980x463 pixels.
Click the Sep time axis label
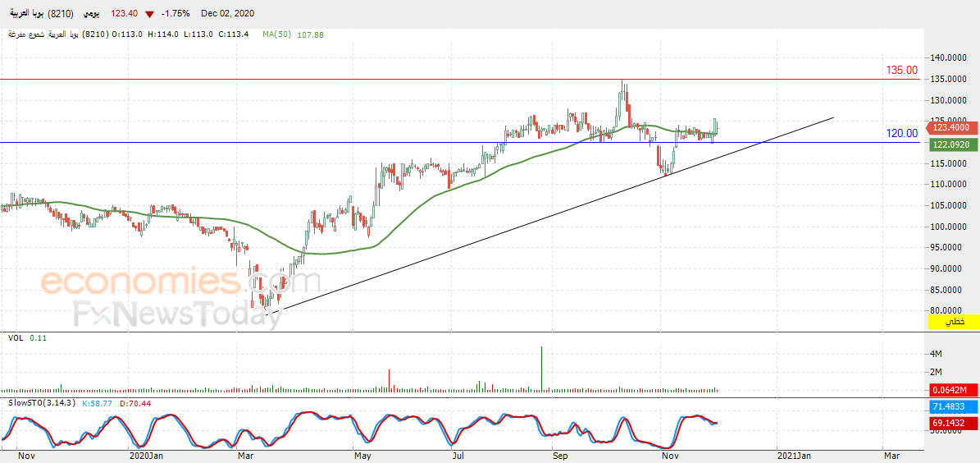(561, 457)
